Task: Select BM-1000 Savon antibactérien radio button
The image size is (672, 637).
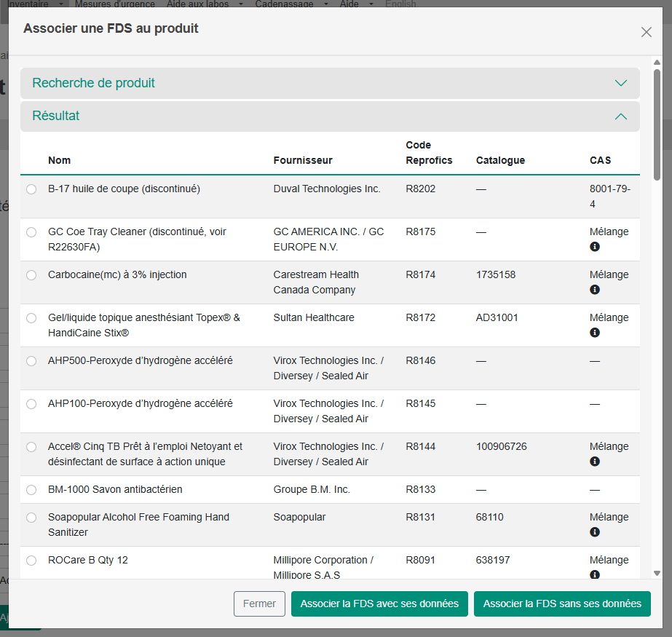Action: (x=31, y=489)
